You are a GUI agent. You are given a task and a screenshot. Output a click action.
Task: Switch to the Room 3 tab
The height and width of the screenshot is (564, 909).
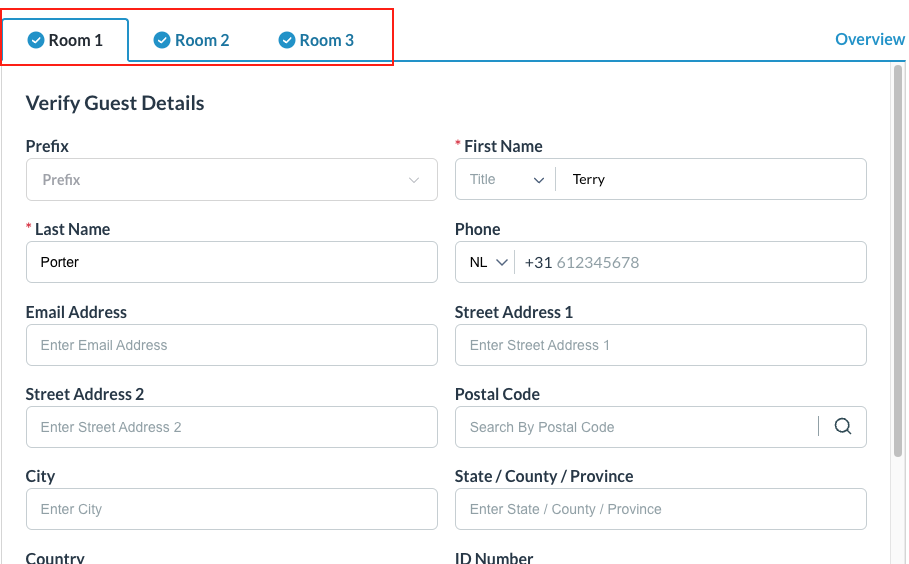[317, 40]
